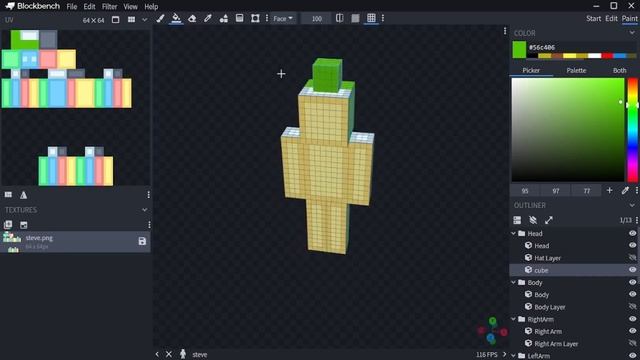This screenshot has height=360, width=640.
Task: Open the Edit menu
Action: [89, 7]
